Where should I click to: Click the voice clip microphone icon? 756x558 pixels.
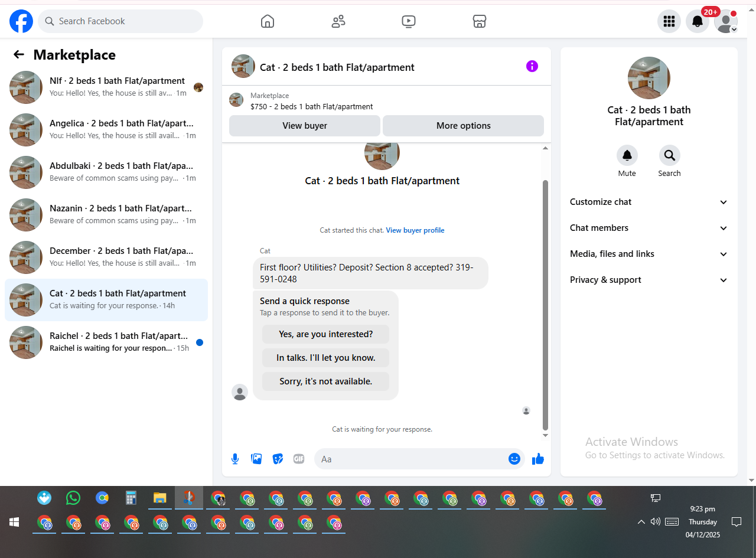click(235, 459)
